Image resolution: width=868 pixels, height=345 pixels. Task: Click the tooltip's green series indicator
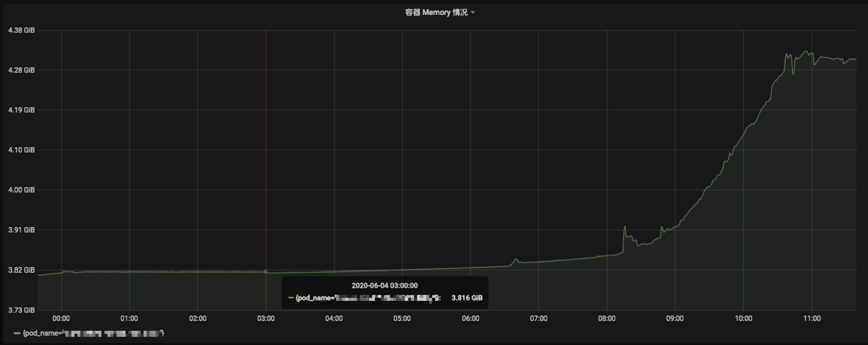tap(291, 298)
